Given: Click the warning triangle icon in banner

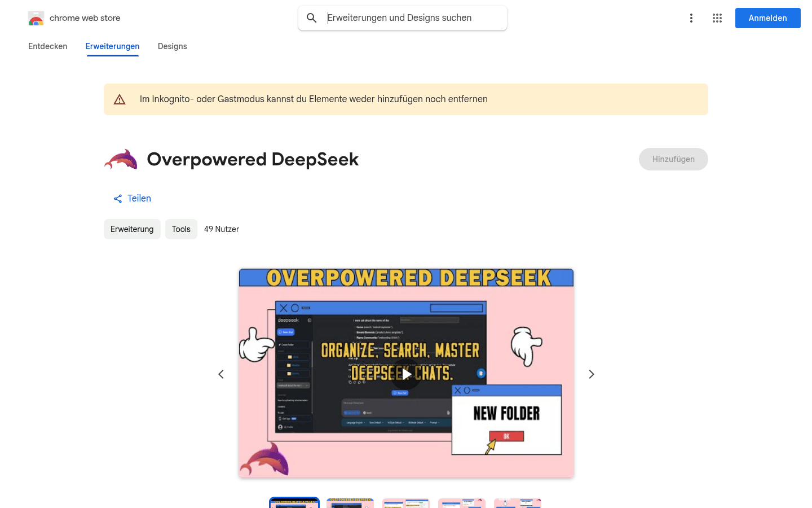Looking at the screenshot, I should (x=120, y=99).
